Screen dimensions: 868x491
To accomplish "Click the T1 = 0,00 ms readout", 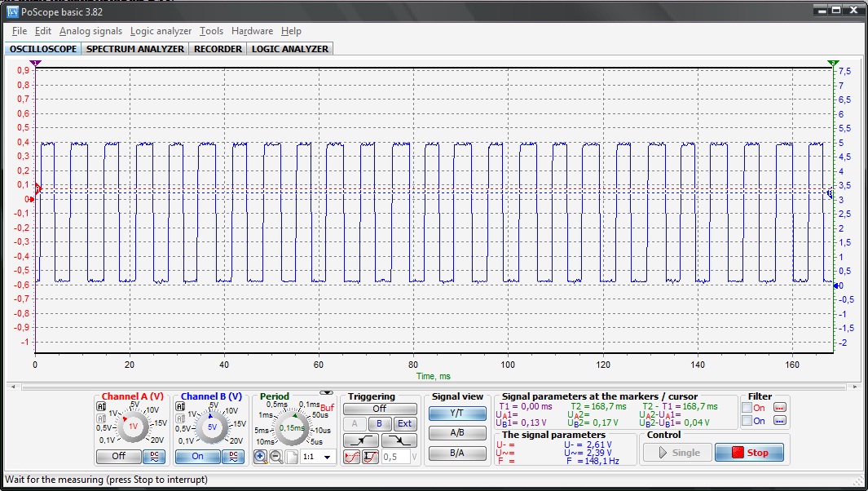I will (526, 406).
